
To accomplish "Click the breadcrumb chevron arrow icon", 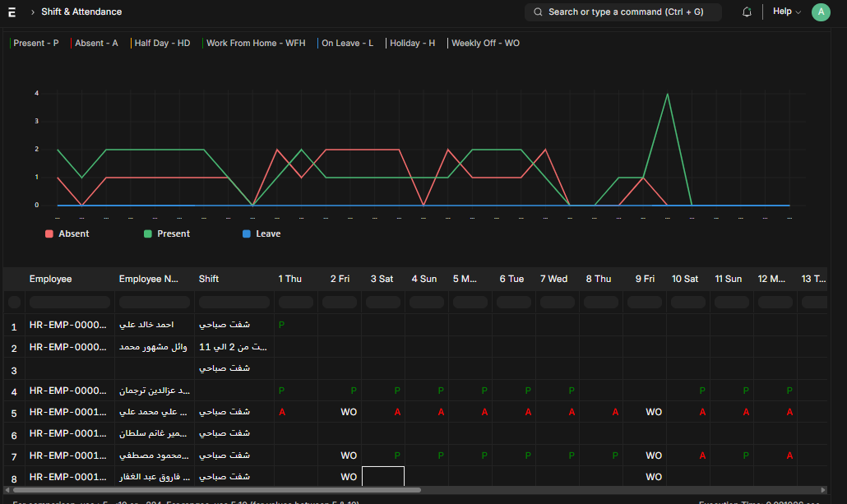I will click(x=32, y=12).
